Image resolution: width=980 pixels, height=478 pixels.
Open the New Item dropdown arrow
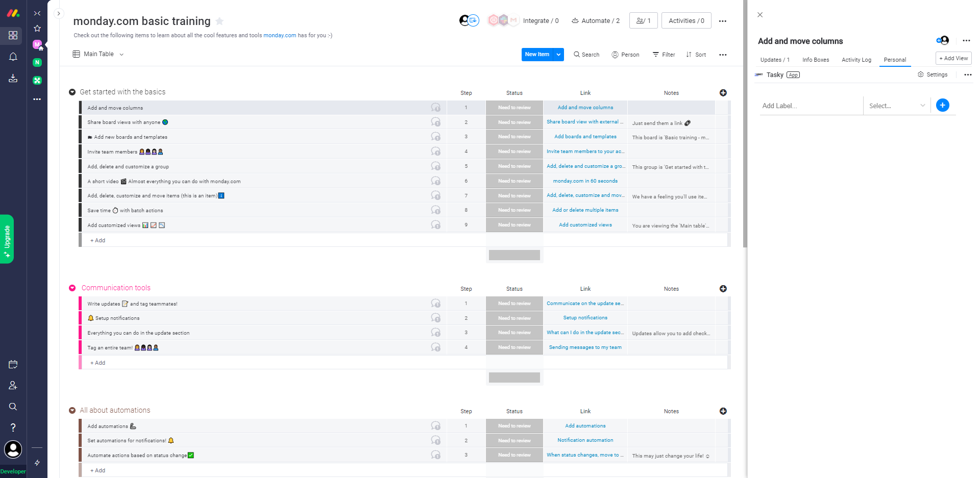558,55
